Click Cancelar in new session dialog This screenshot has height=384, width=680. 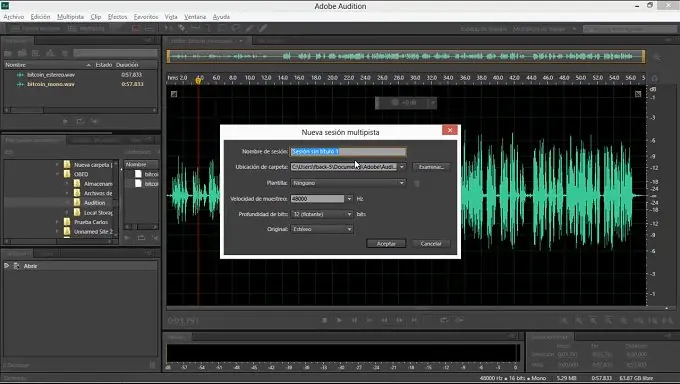coord(431,243)
